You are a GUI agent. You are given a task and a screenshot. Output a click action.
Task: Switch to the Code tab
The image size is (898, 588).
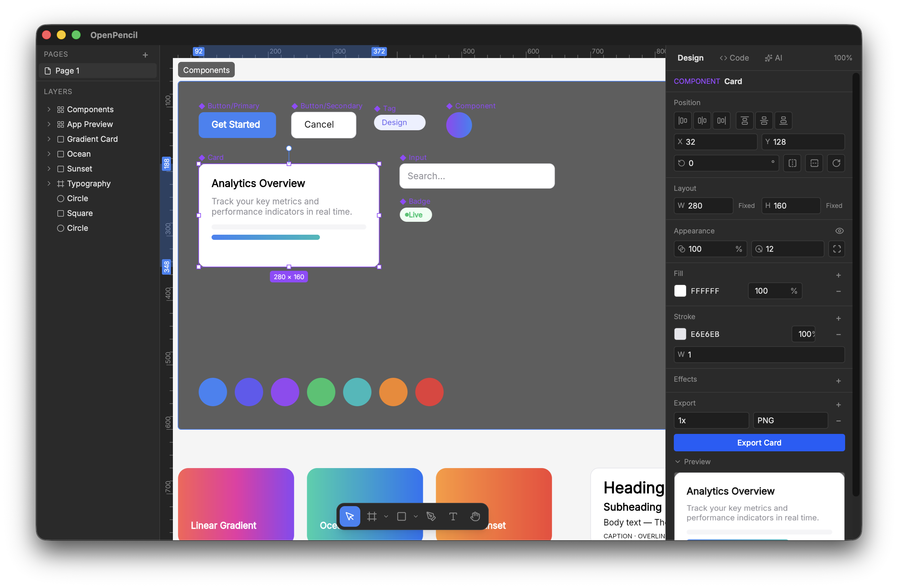(x=734, y=58)
